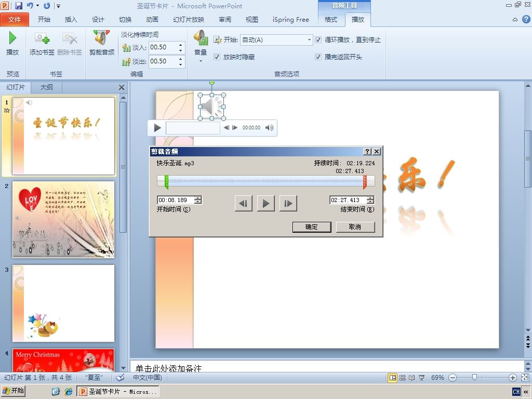Close the slide thumbnail pane

tap(122, 87)
